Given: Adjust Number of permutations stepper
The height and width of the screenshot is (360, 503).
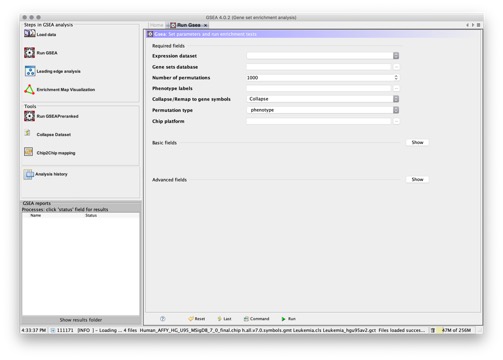Looking at the screenshot, I should [x=396, y=77].
